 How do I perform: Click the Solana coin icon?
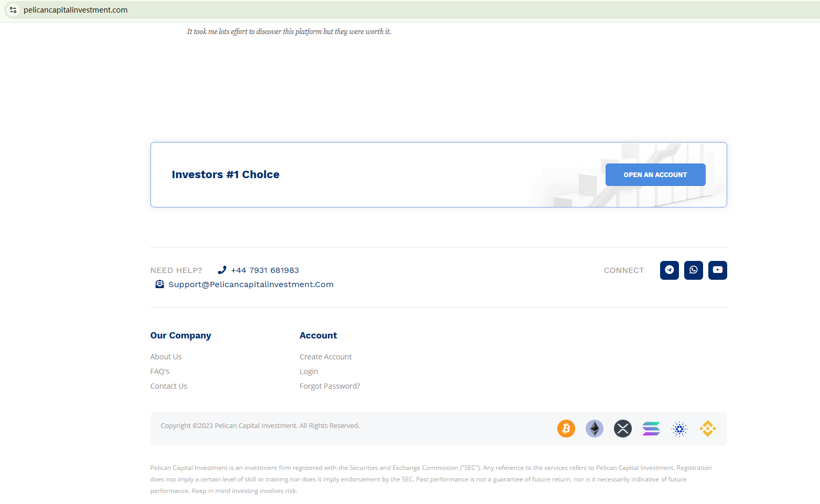(x=651, y=429)
